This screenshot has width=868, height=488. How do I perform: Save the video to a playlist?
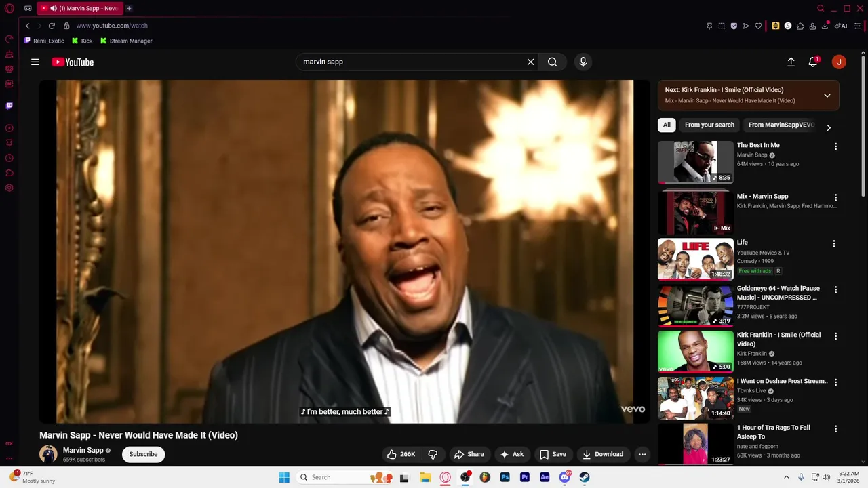pyautogui.click(x=553, y=454)
